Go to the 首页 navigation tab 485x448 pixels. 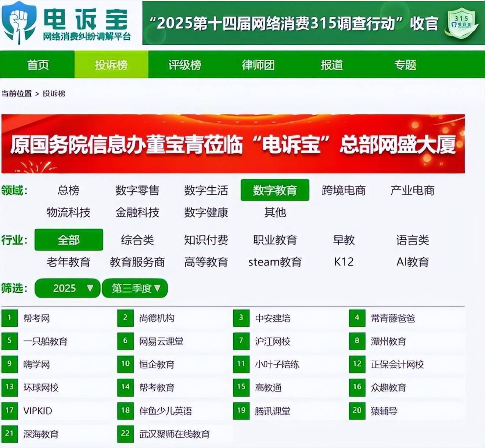click(x=38, y=65)
